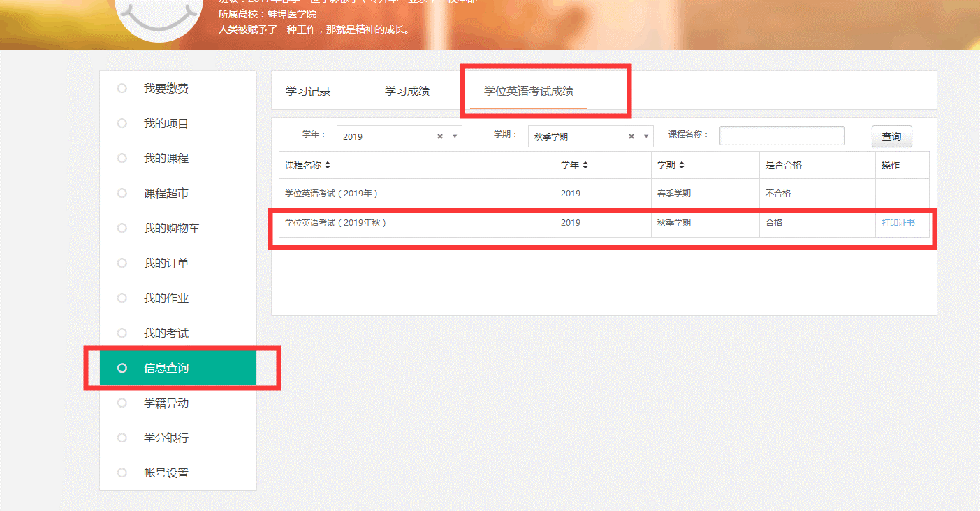Open the 学年 year dropdown
Viewport: 980px width, 511px height.
[x=391, y=136]
